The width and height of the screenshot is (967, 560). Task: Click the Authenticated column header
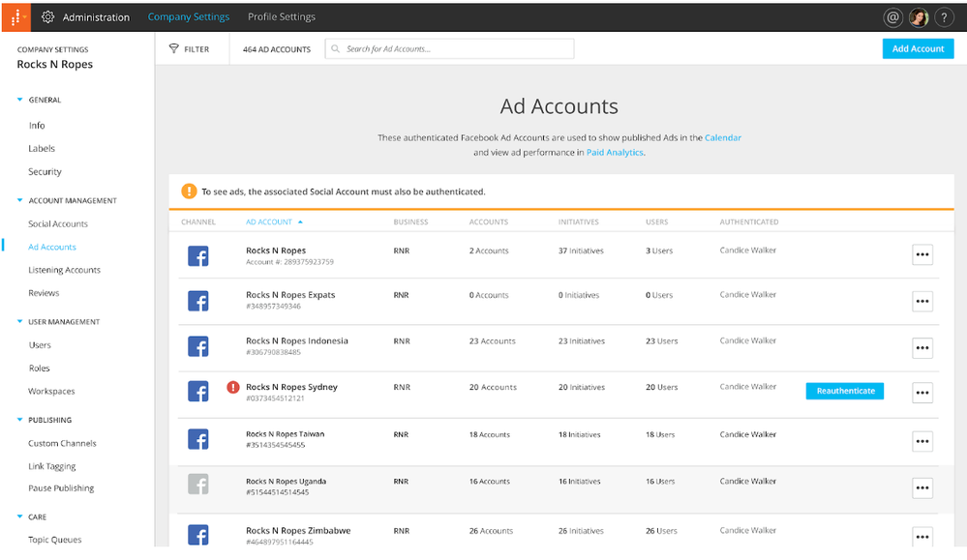pos(748,221)
